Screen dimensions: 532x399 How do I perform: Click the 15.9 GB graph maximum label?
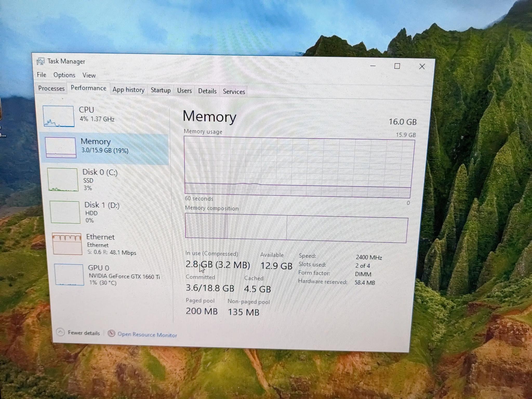tap(405, 135)
